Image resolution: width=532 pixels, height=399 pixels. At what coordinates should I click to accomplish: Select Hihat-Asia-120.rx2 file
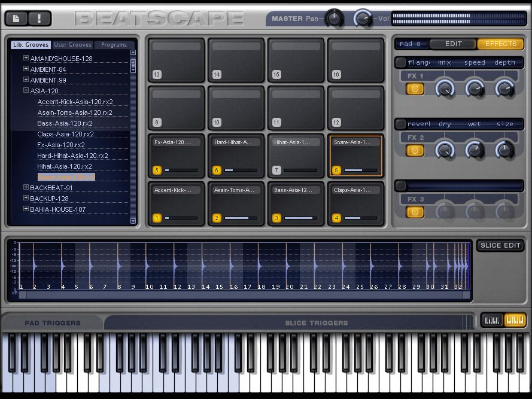coord(65,166)
